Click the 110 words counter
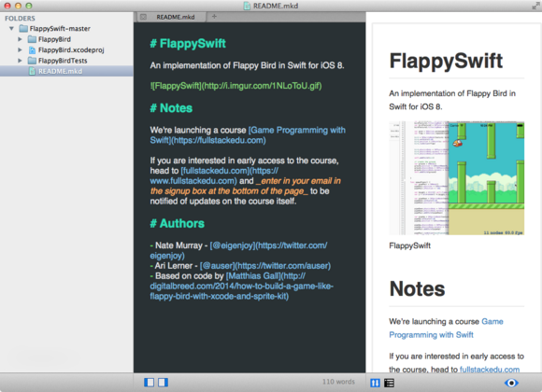 [338, 382]
